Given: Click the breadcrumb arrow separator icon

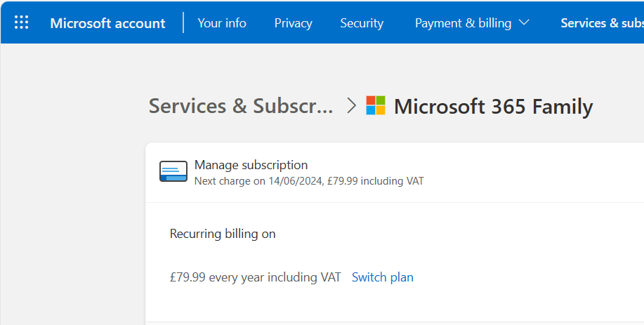Looking at the screenshot, I should click(352, 106).
